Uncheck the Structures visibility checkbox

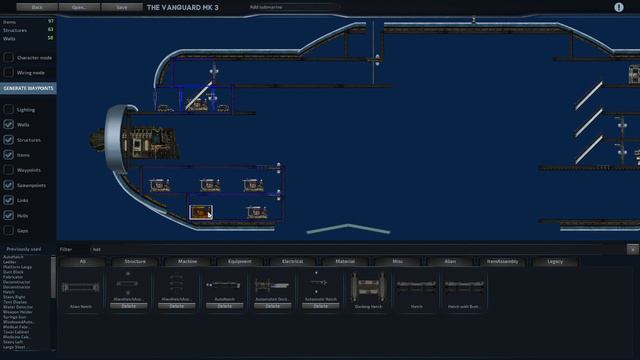[9, 140]
